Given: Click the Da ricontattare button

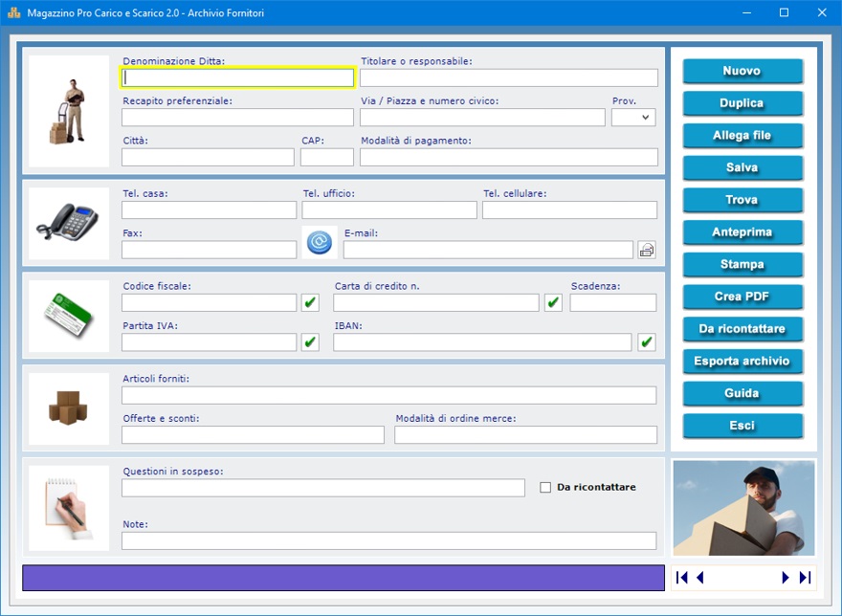Looking at the screenshot, I should [742, 329].
